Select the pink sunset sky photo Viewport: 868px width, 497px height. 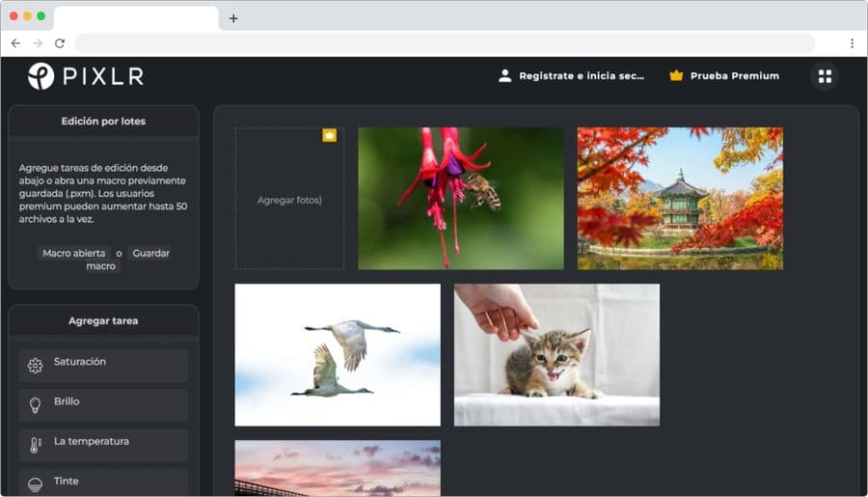click(x=338, y=468)
